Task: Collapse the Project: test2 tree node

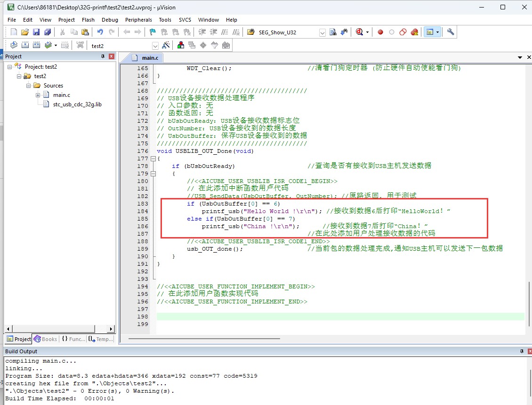Action: [x=10, y=67]
